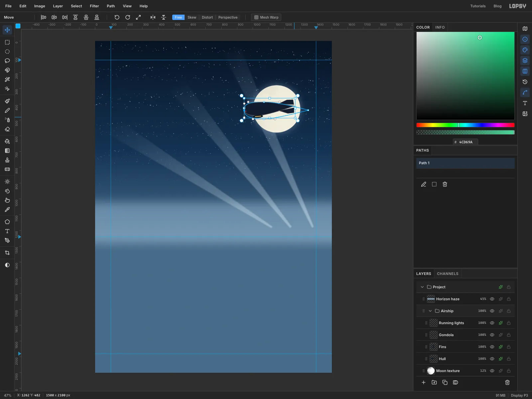This screenshot has width=532, height=399.
Task: Collapse the Airship folder
Action: (430, 311)
